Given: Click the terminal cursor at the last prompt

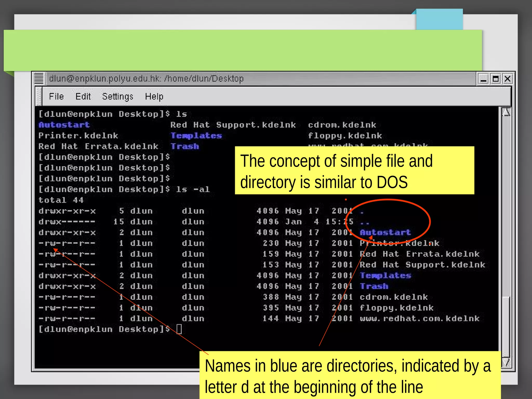Looking at the screenshot, I should [179, 329].
